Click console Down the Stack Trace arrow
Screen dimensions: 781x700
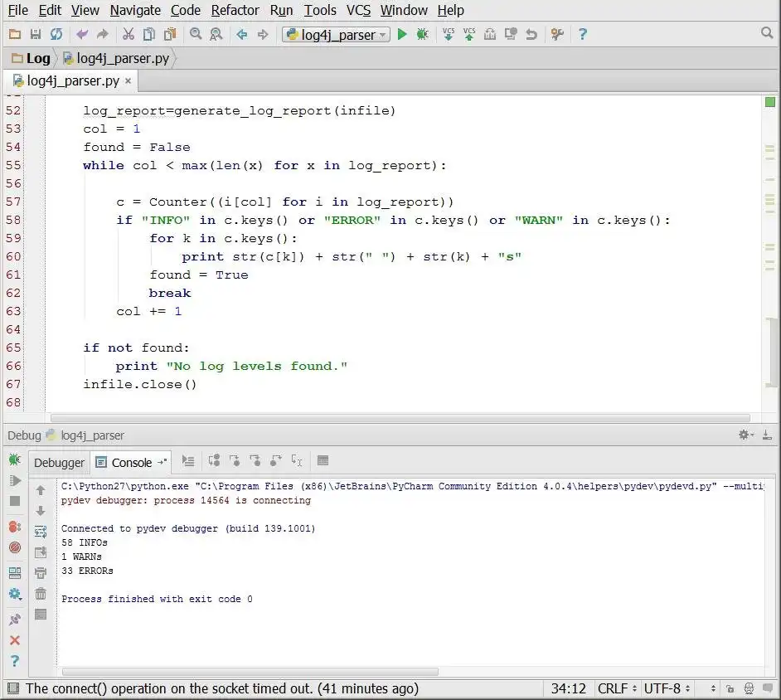click(x=41, y=511)
